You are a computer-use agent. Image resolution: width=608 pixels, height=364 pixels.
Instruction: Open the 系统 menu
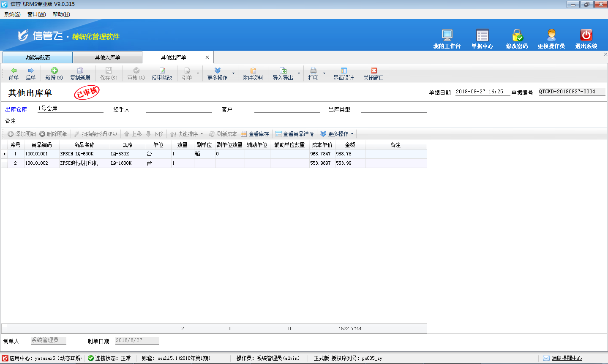click(x=12, y=14)
